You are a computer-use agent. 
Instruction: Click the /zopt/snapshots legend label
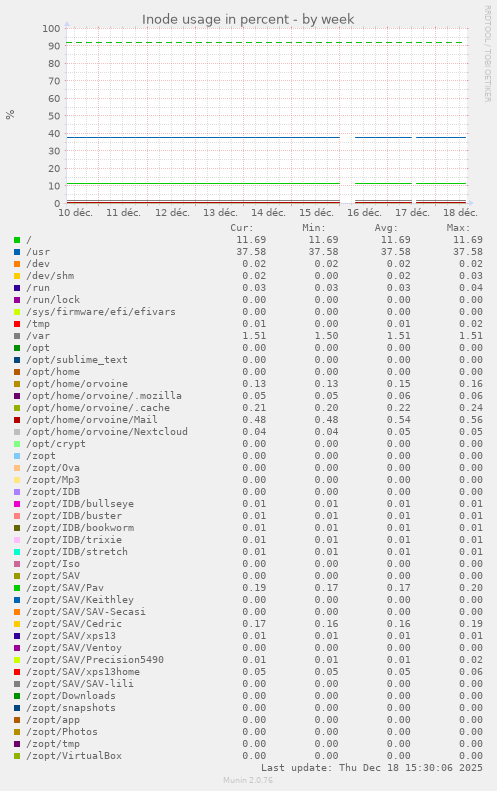tap(71, 708)
